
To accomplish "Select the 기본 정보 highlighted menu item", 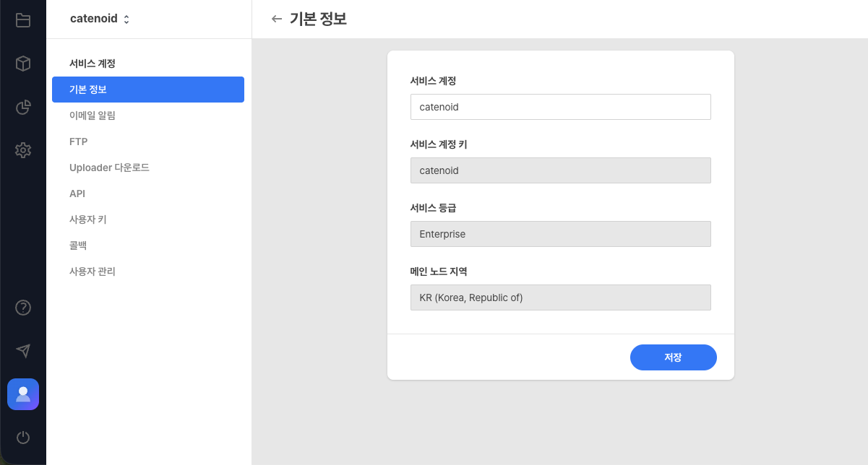I will (87, 90).
